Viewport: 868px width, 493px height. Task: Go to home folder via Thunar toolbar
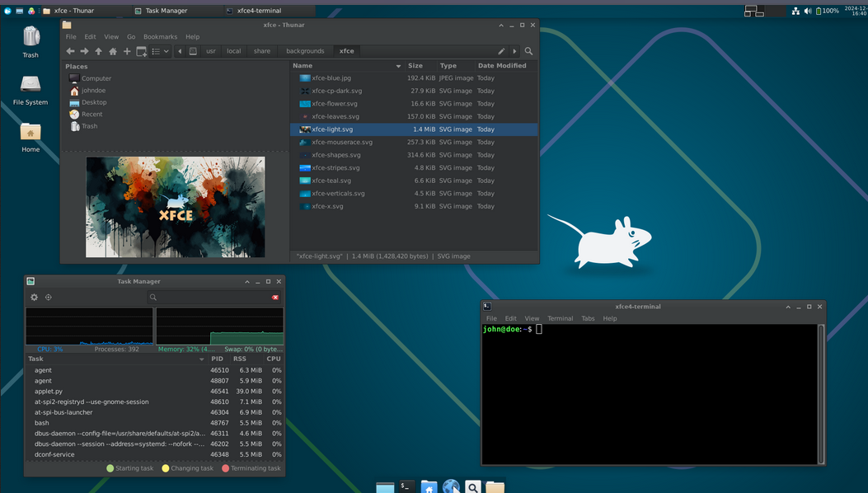pos(113,51)
